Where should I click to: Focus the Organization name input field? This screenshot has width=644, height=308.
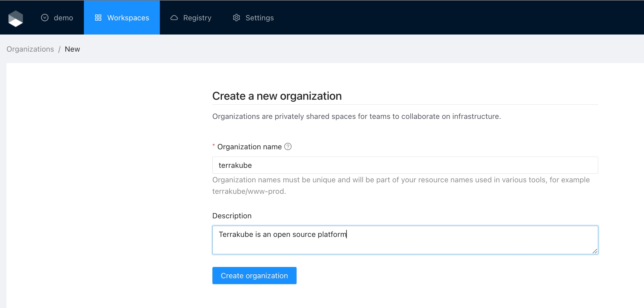point(405,165)
